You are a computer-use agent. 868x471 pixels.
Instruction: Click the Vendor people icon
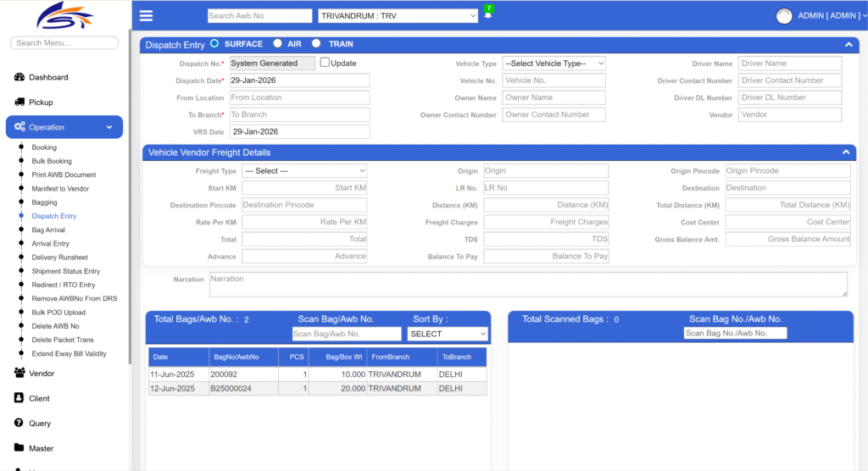(19, 373)
